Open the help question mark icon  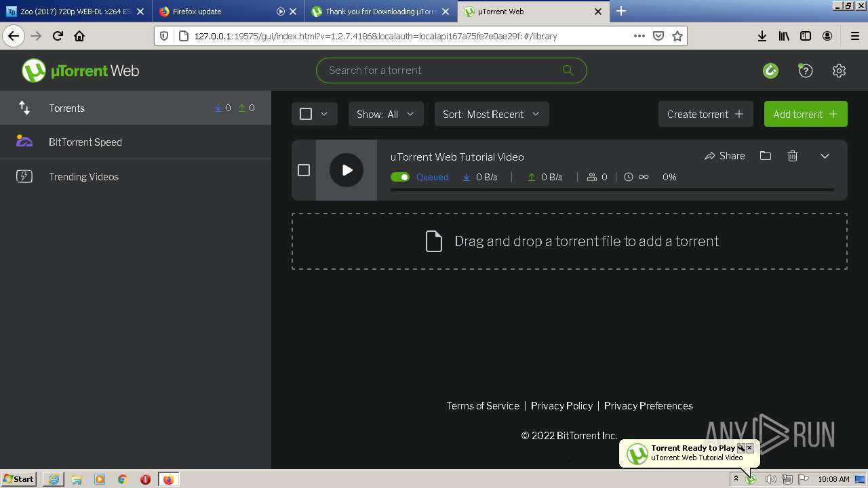pos(805,70)
